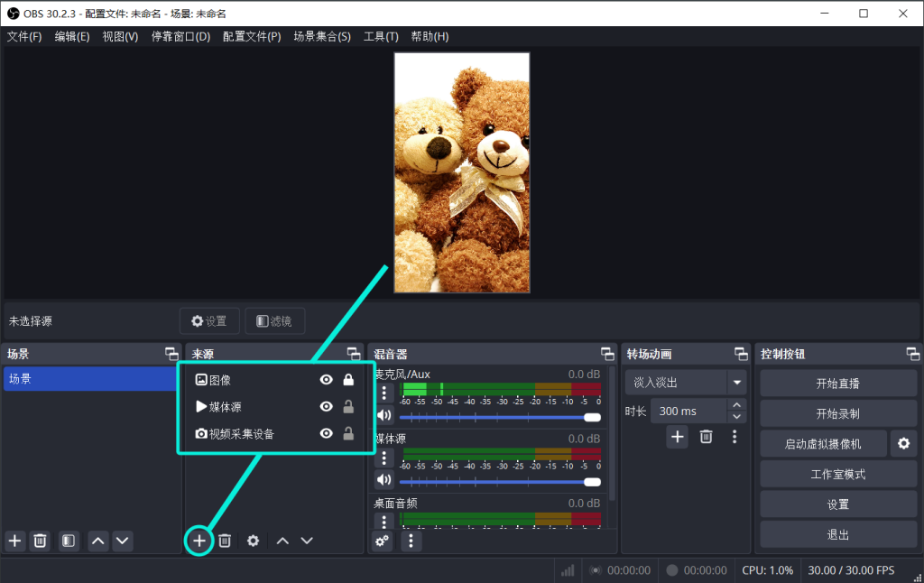Open the 文件(F) menu
The image size is (924, 583).
tap(24, 37)
